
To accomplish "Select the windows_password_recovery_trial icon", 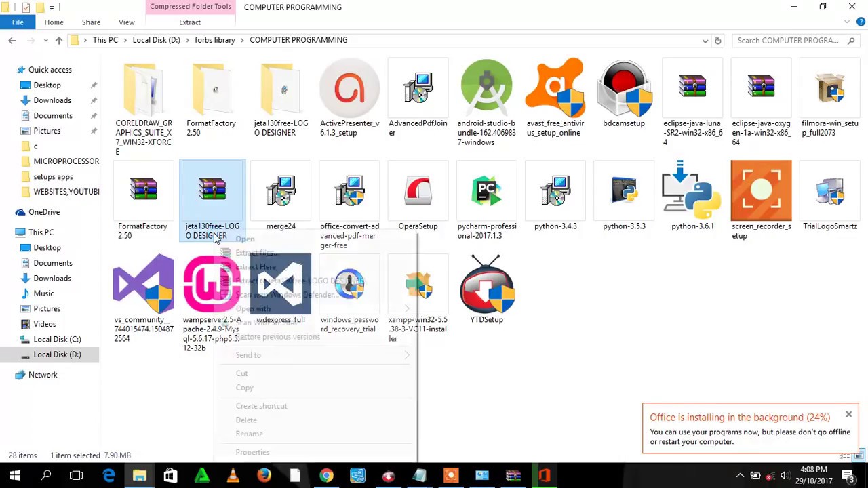I will (x=349, y=285).
